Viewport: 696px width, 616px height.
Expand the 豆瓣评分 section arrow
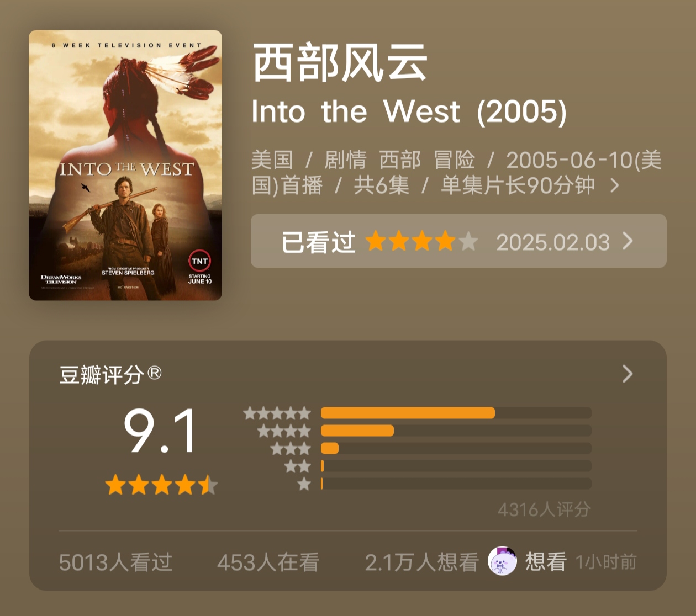(628, 374)
